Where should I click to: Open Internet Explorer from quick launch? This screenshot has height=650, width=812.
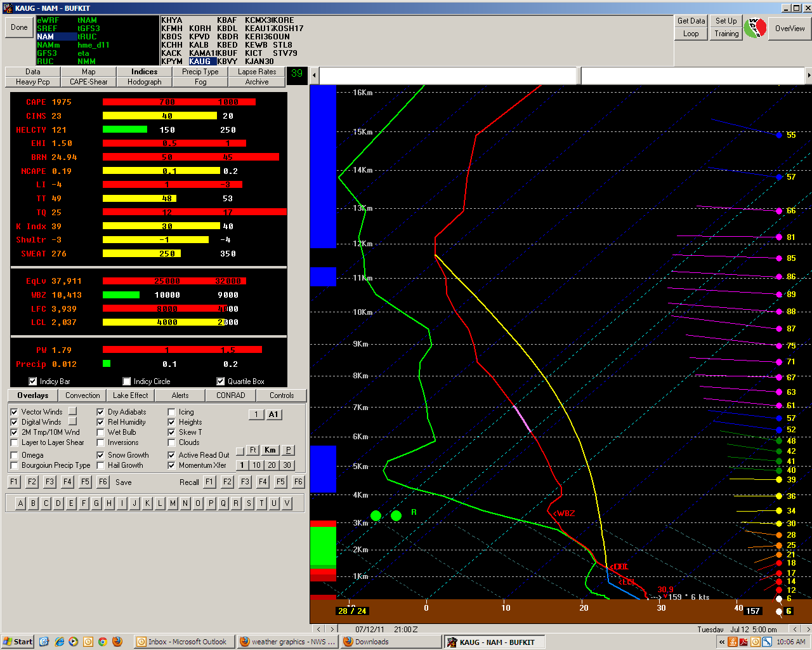(x=59, y=642)
